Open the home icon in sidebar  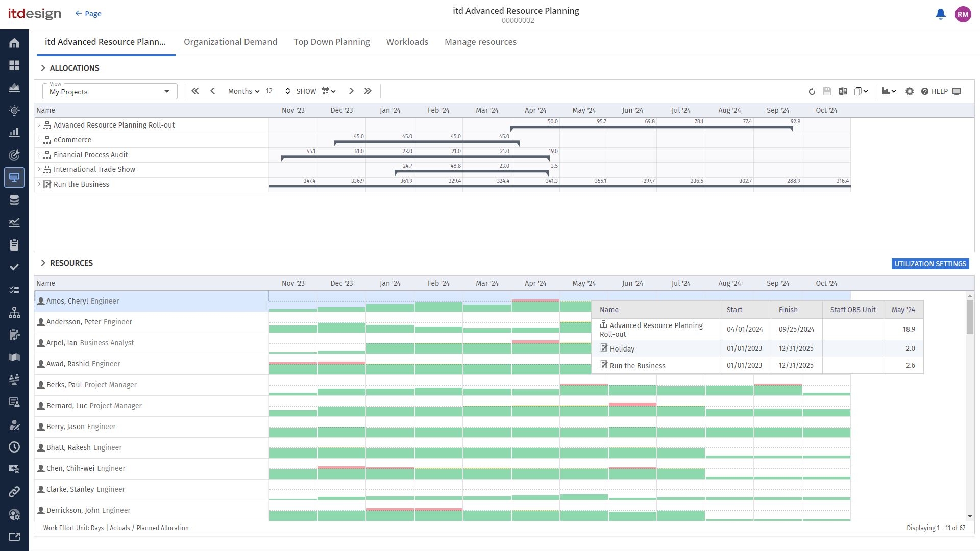coord(14,43)
